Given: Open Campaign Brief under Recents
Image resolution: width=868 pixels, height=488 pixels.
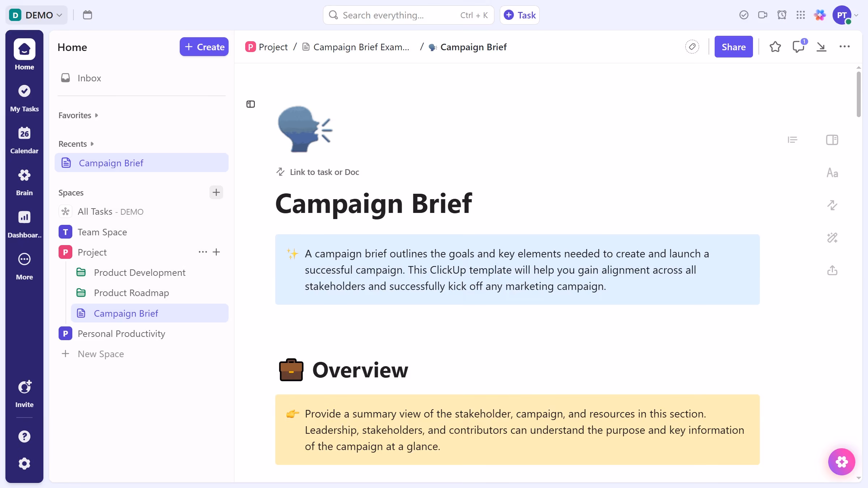Looking at the screenshot, I should click(x=141, y=163).
